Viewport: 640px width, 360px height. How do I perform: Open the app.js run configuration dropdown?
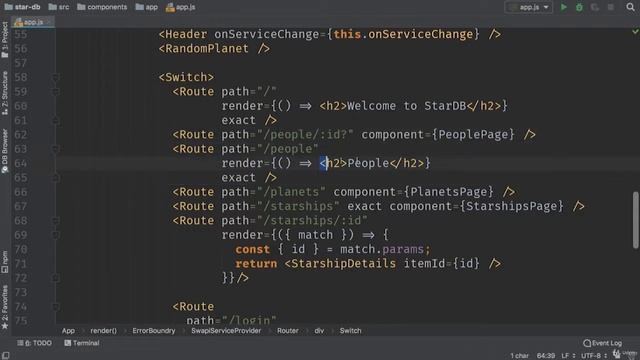point(529,7)
